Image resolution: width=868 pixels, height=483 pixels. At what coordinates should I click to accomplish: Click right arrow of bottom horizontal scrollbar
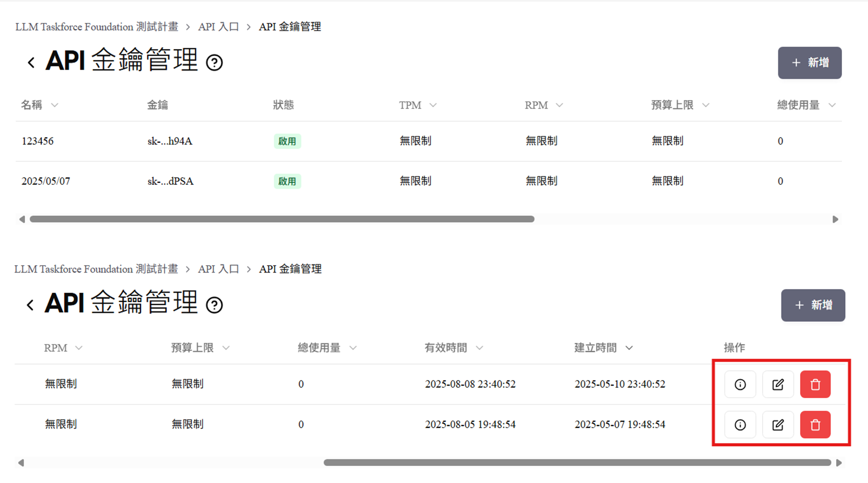click(x=839, y=462)
